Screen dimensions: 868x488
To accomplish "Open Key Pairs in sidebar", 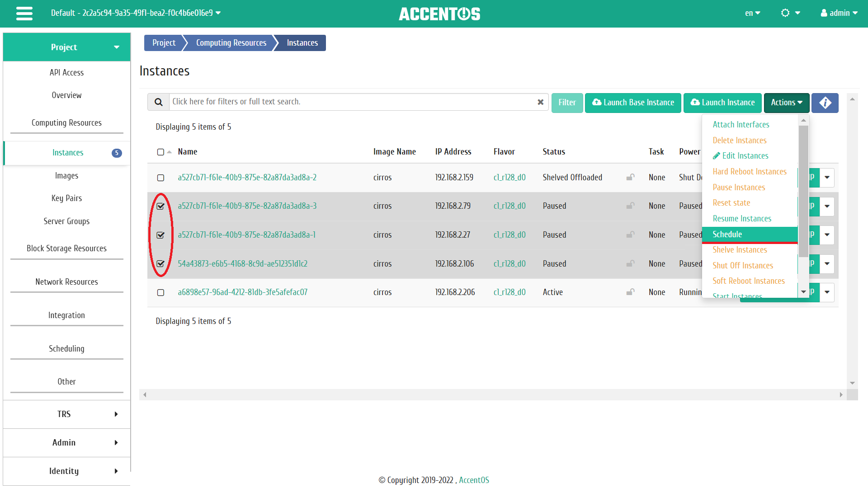I will (66, 198).
